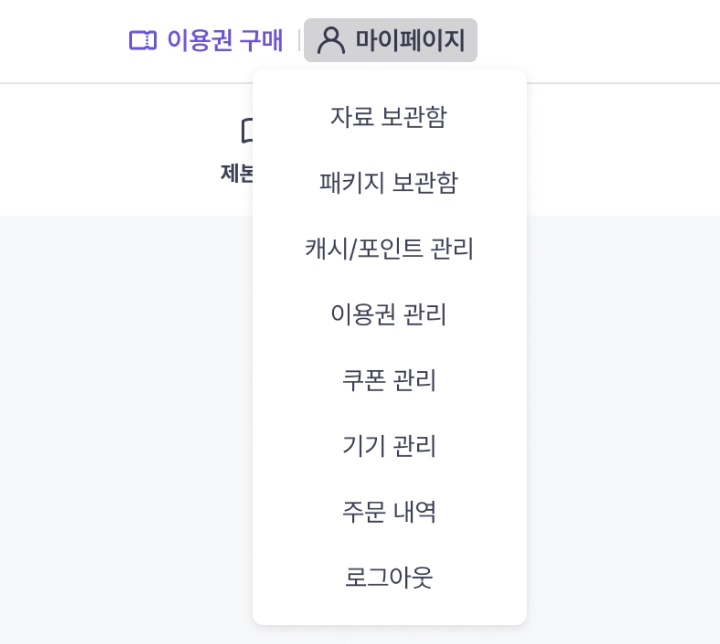Choose 이용권 관리 in the dropdown

point(389,315)
